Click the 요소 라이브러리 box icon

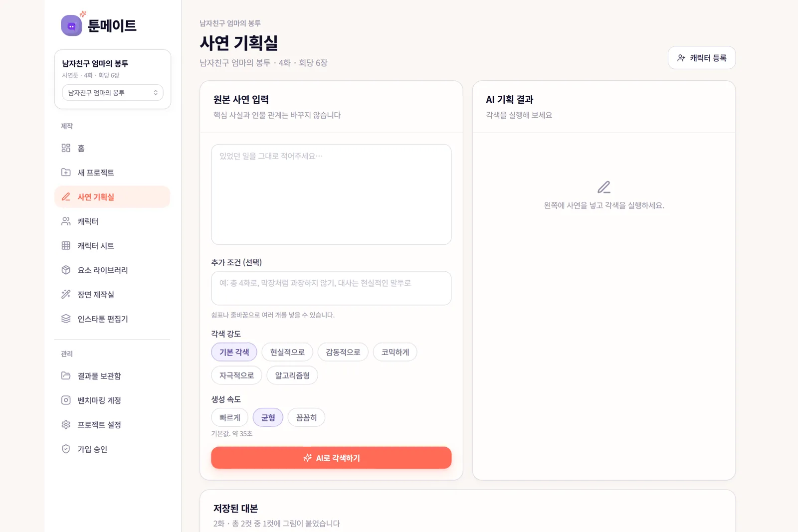point(66,270)
